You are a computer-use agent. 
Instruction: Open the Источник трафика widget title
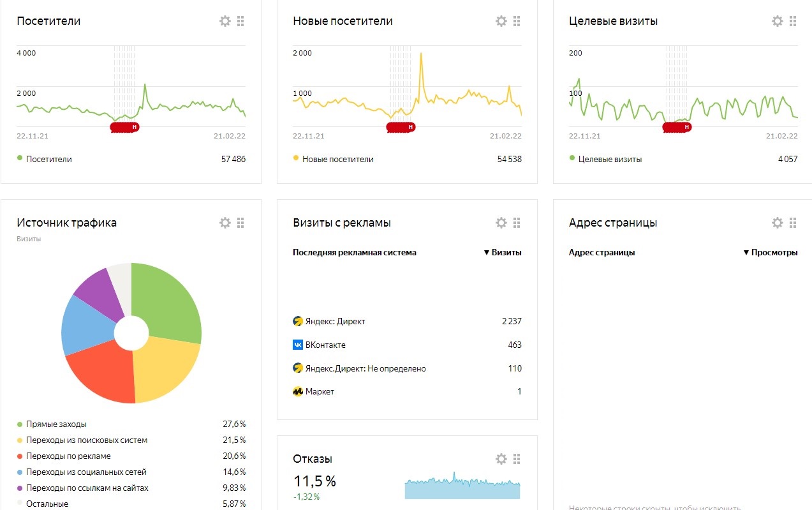(x=66, y=223)
